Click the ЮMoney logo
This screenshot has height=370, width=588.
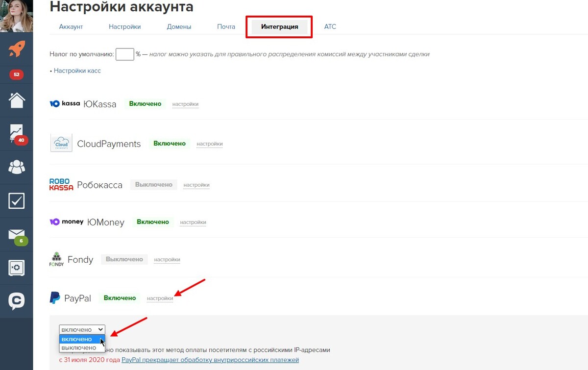pos(67,222)
